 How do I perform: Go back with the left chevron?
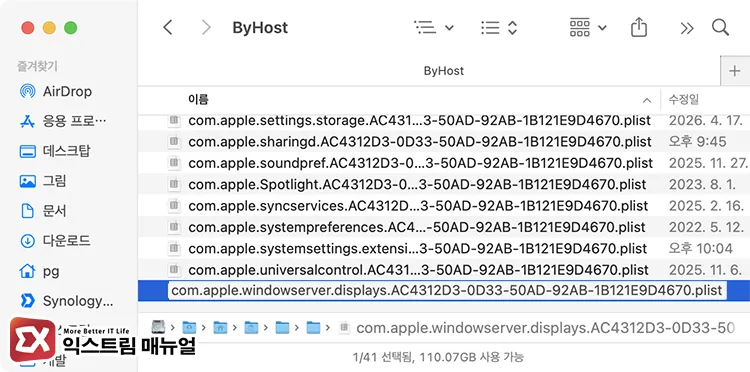click(x=167, y=28)
